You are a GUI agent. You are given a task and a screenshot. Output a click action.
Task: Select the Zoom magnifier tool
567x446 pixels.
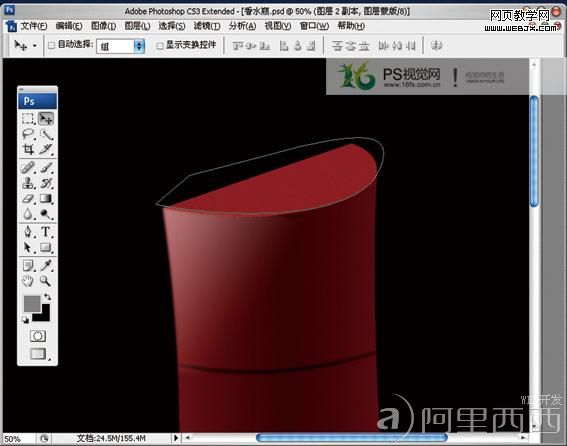[45, 281]
